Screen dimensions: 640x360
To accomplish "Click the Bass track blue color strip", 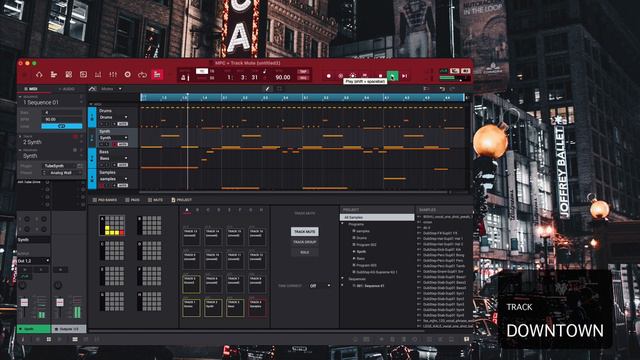I will pos(92,158).
